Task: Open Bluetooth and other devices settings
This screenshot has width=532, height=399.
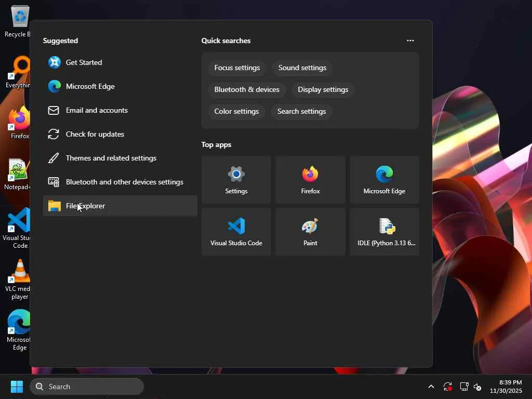Action: pos(120,182)
